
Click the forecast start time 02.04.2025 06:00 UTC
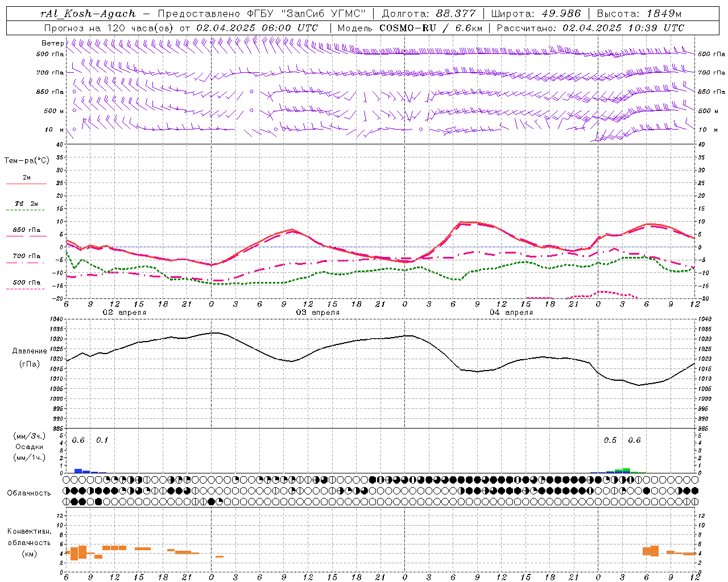[257, 28]
